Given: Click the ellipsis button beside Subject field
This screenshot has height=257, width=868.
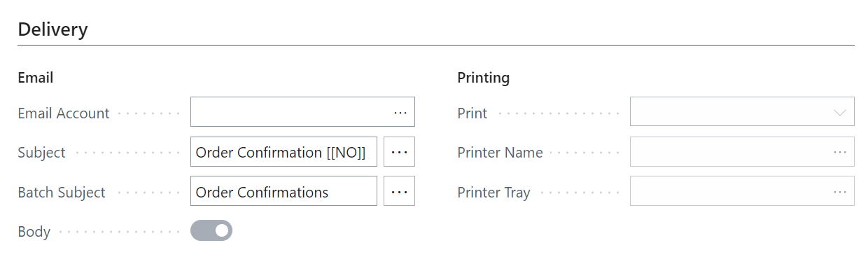Looking at the screenshot, I should pos(400,152).
